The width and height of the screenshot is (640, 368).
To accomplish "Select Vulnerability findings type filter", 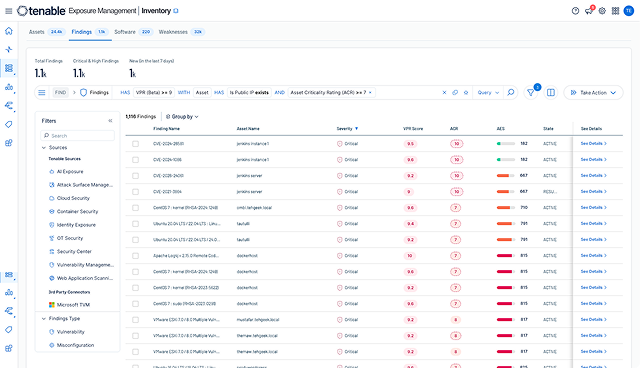I will [x=67, y=332].
